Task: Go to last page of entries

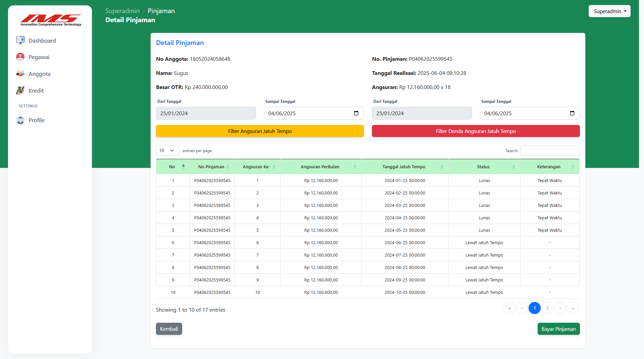Action: coord(573,308)
